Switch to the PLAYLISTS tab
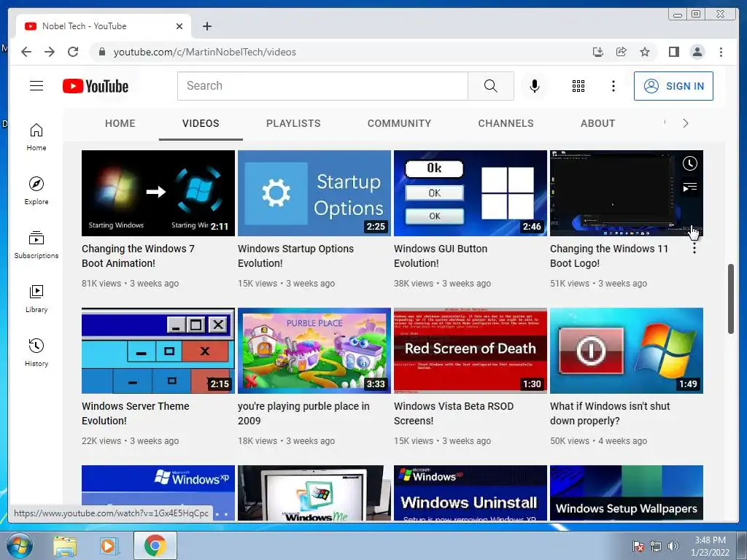The height and width of the screenshot is (560, 747). point(293,123)
